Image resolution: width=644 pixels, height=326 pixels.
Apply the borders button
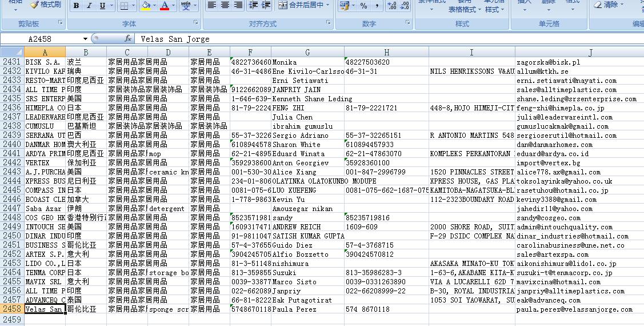125,5
